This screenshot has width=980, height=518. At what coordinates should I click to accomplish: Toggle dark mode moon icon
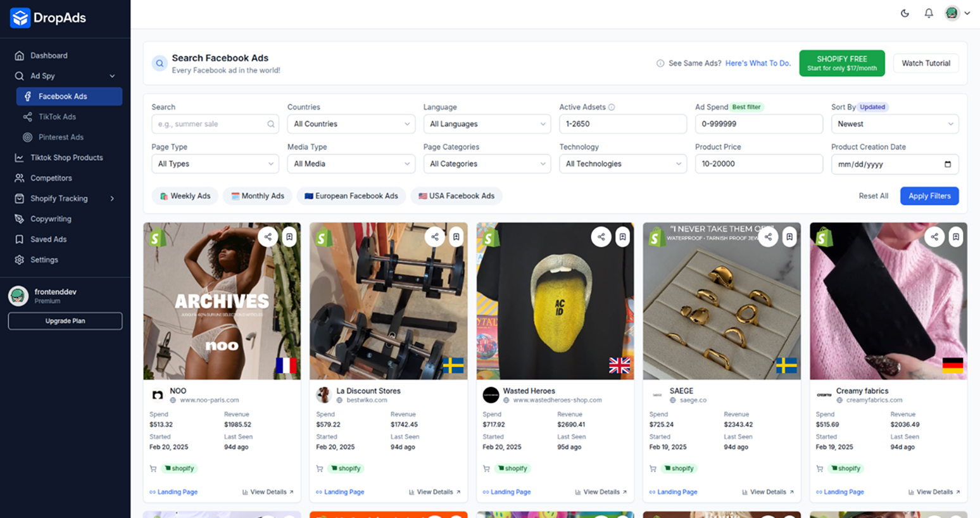pos(905,13)
